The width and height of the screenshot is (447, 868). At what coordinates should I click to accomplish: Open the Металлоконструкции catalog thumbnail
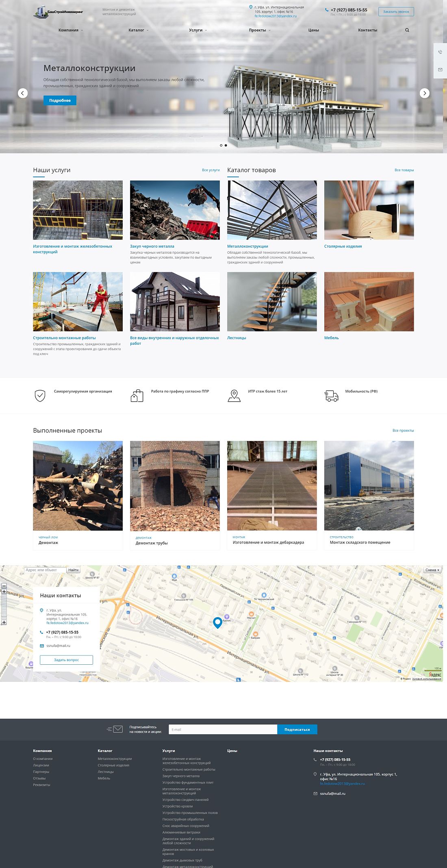[272, 210]
